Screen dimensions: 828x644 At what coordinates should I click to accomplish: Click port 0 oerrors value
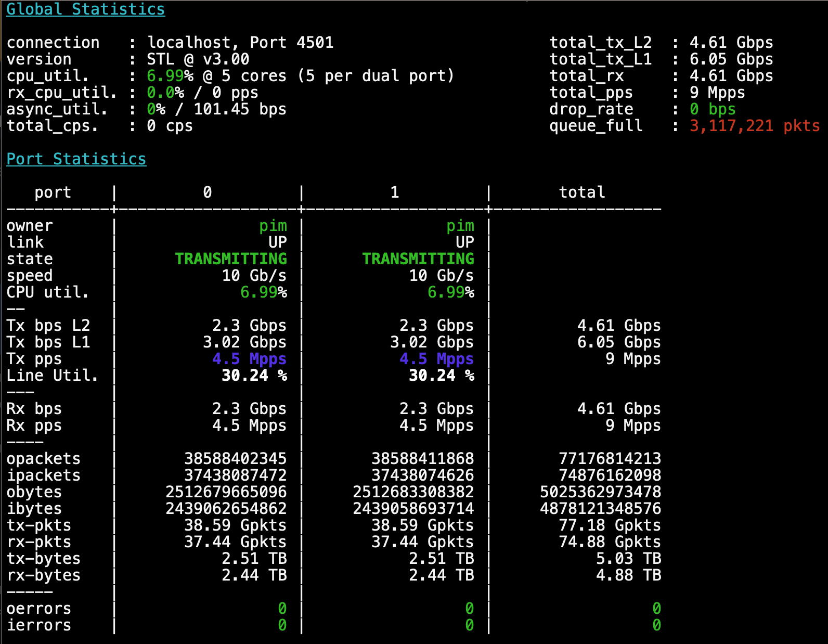282,609
